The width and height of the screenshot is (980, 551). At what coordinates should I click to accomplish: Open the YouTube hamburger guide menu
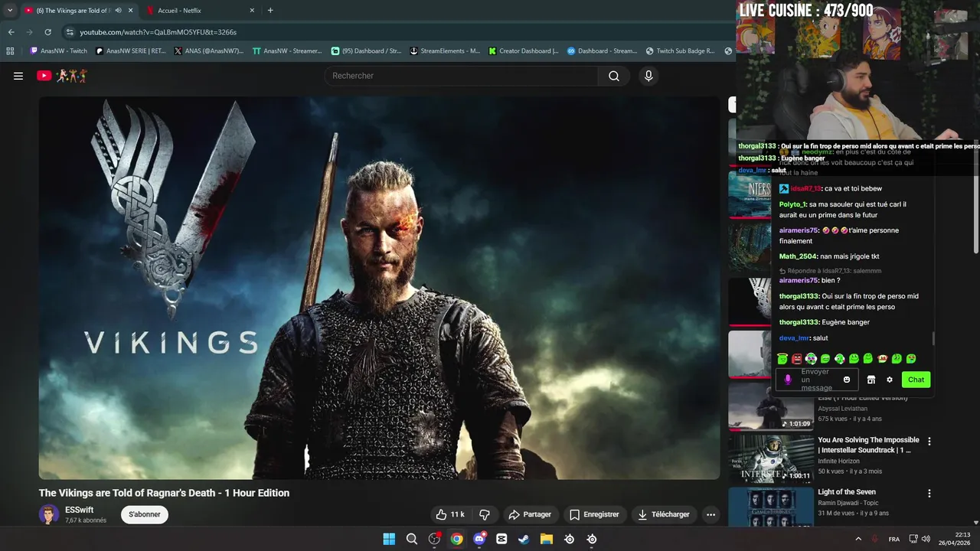coord(18,76)
